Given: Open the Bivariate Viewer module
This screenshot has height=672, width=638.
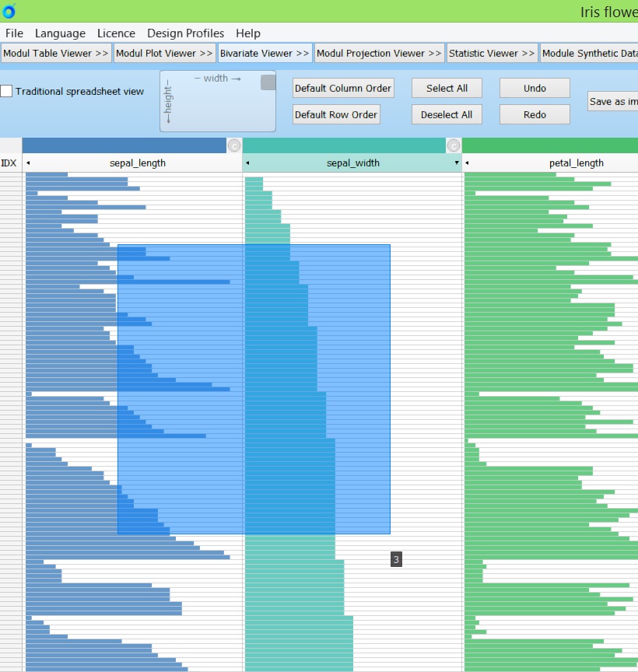Looking at the screenshot, I should click(x=265, y=53).
